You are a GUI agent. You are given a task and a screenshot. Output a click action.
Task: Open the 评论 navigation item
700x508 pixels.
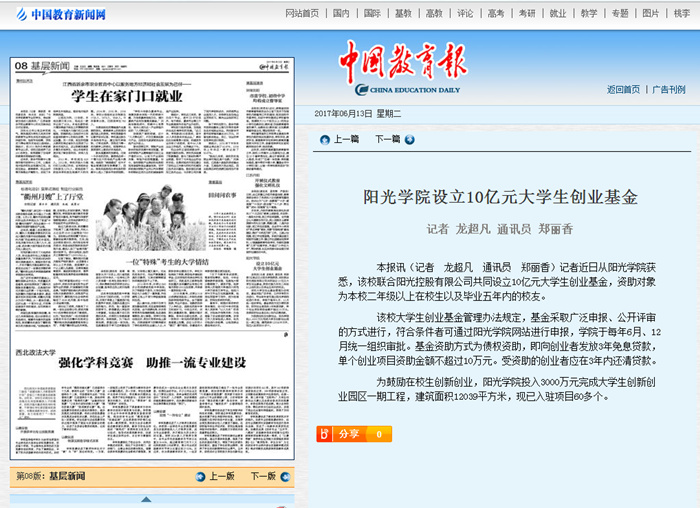point(465,13)
